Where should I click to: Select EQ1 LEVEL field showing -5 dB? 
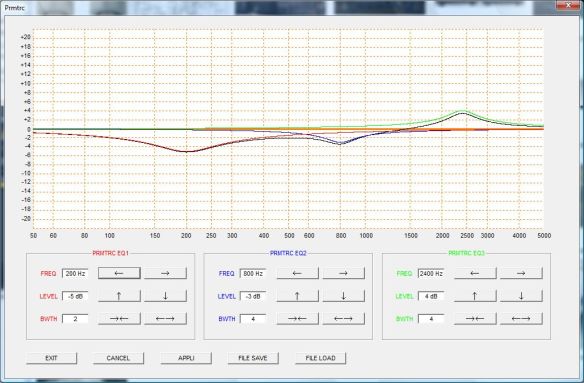tap(75, 297)
